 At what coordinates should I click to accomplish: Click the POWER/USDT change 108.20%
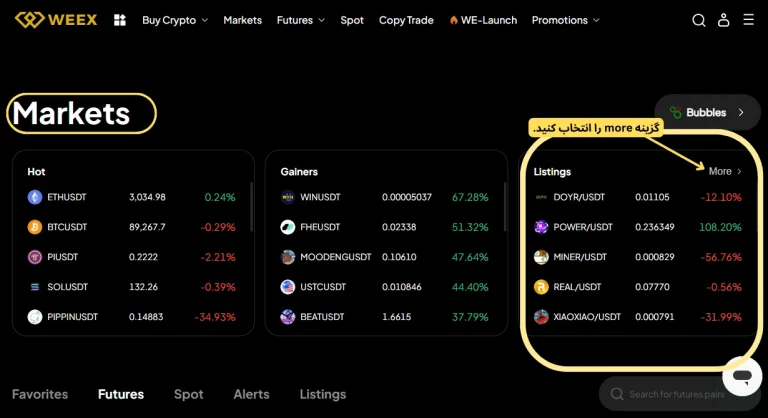click(720, 227)
